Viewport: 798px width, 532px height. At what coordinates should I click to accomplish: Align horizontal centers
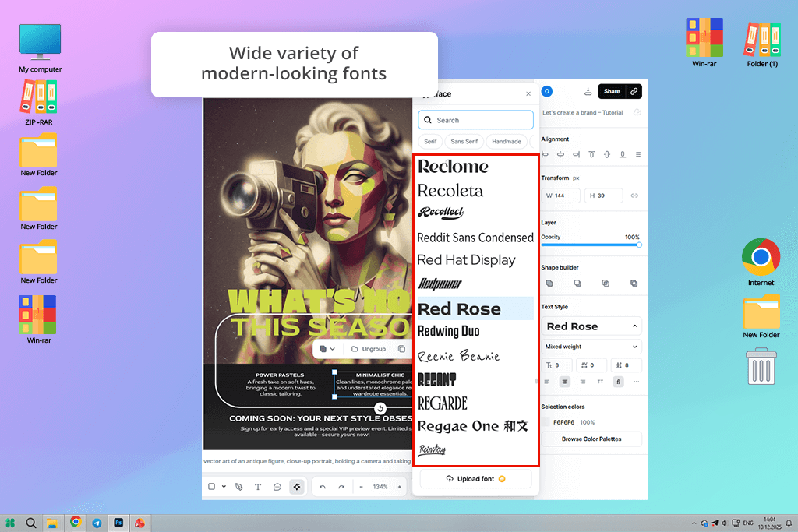pos(560,155)
